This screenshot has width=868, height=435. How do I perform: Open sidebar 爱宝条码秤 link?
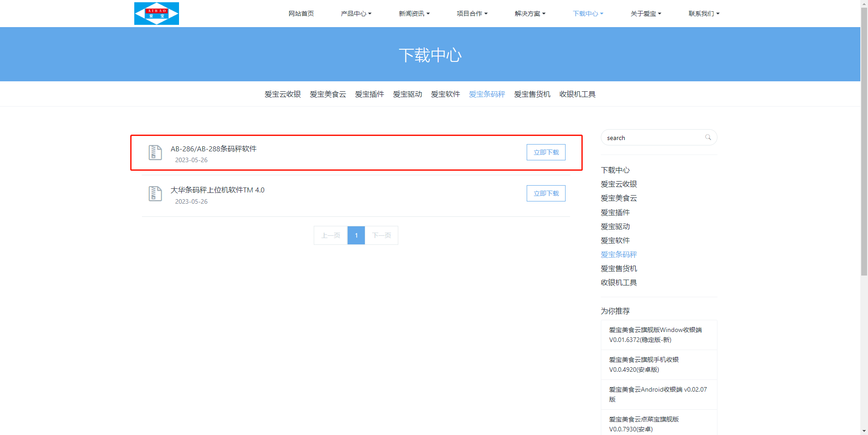(618, 254)
